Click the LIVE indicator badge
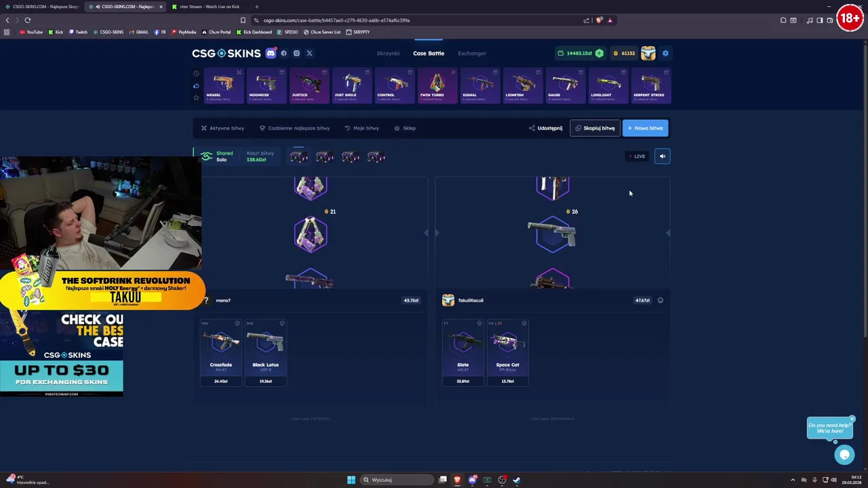This screenshot has height=488, width=868. (x=637, y=157)
